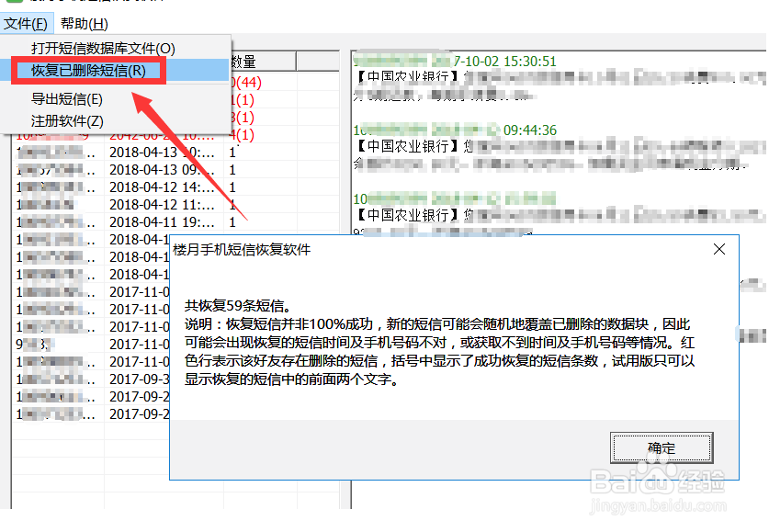
Task: Confirm the recovery dialog with 确定
Action: pos(662,447)
